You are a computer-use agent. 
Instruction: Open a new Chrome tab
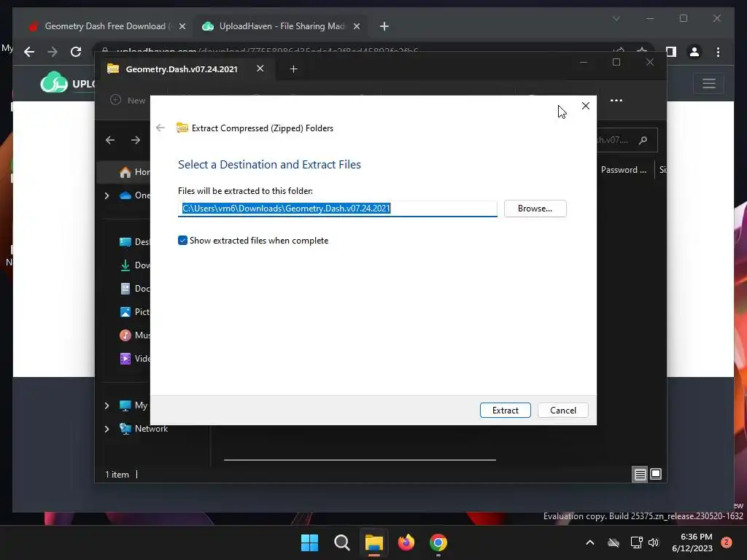(x=384, y=27)
